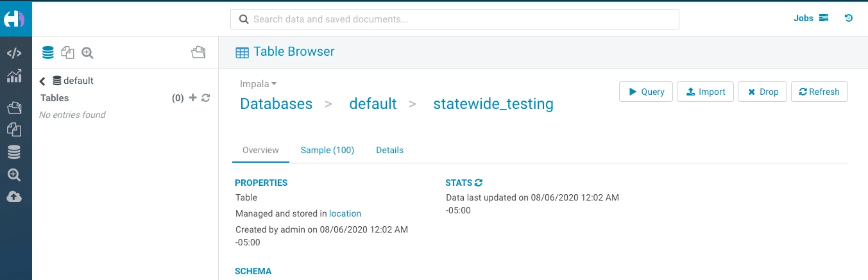Click the Query button
This screenshot has height=280, width=868.
coord(646,92)
